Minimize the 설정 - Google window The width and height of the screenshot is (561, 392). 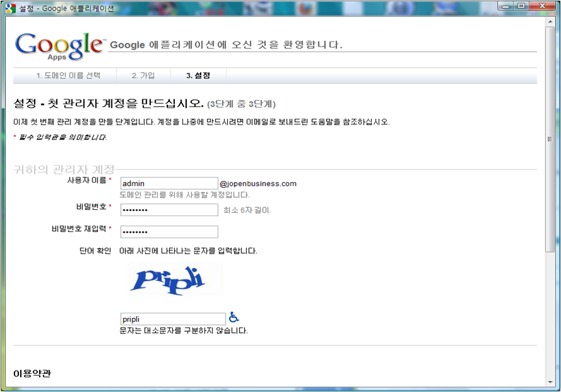point(506,6)
